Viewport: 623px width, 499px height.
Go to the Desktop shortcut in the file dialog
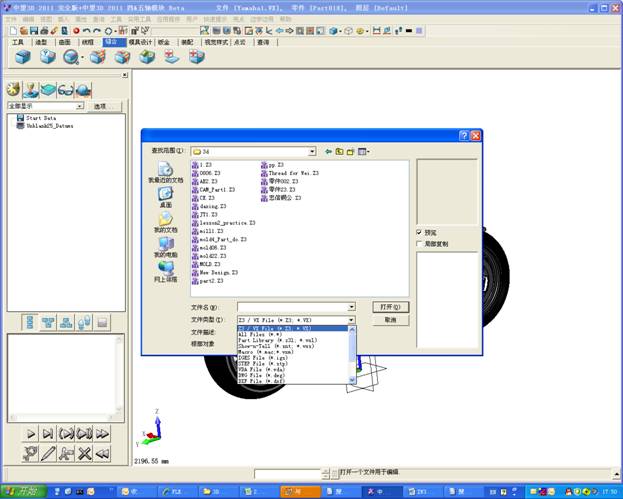(x=165, y=194)
